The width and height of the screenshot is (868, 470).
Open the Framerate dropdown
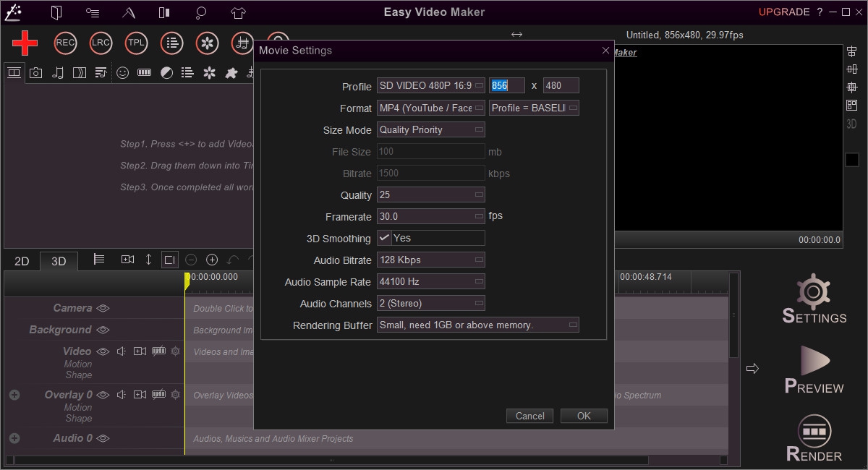tap(431, 216)
